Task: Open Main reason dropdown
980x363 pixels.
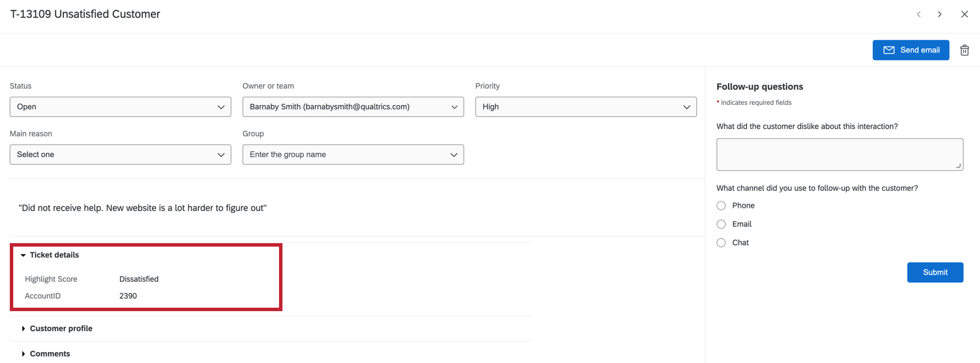Action: [120, 154]
